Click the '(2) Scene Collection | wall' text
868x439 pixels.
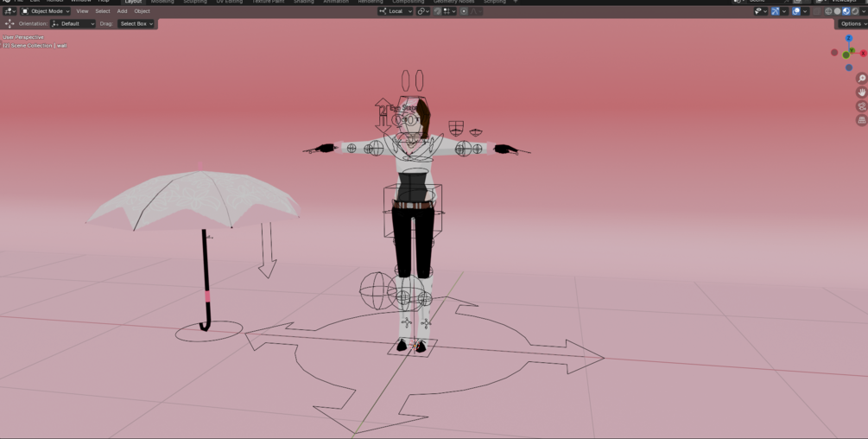[x=35, y=46]
